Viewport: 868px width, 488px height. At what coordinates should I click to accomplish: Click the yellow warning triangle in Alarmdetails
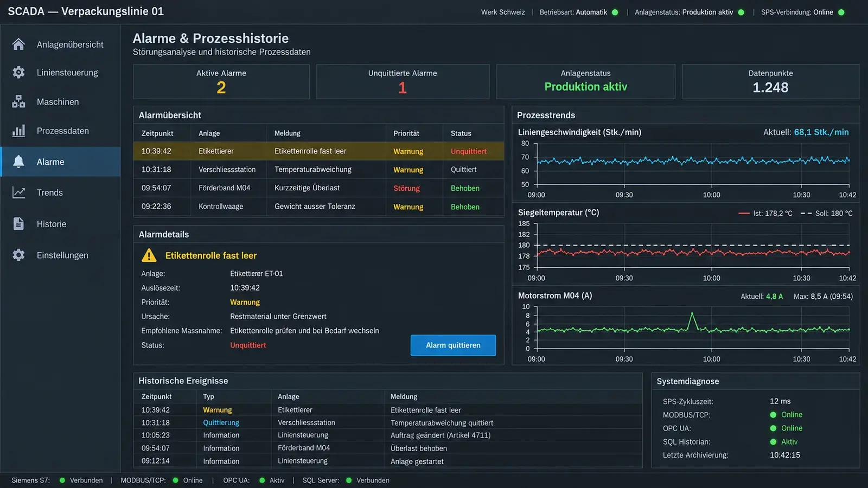pos(149,255)
